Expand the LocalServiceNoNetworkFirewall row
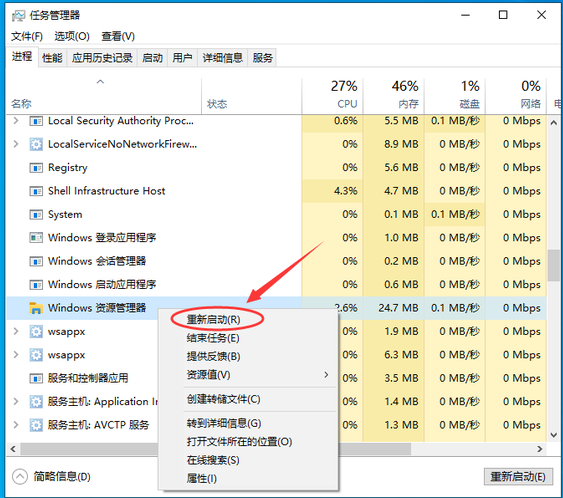The height and width of the screenshot is (498, 563). [16, 144]
